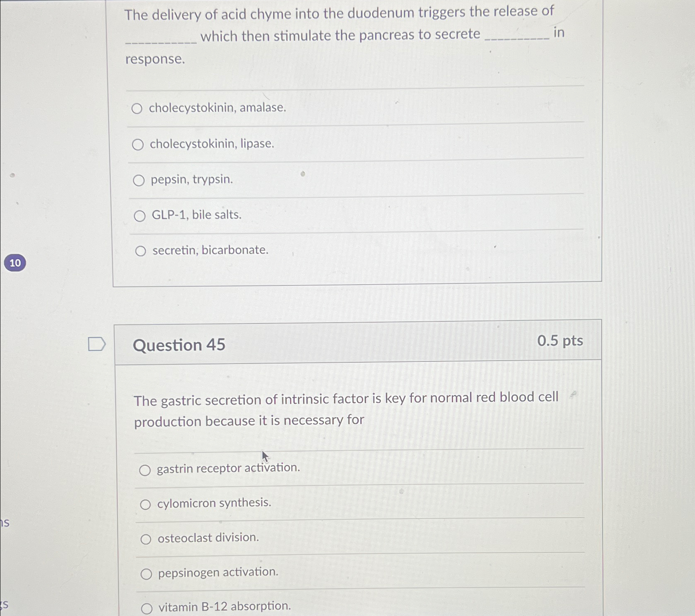This screenshot has width=695, height=616.
Task: Click the sidebar item ending in "ns"
Action: 5,523
